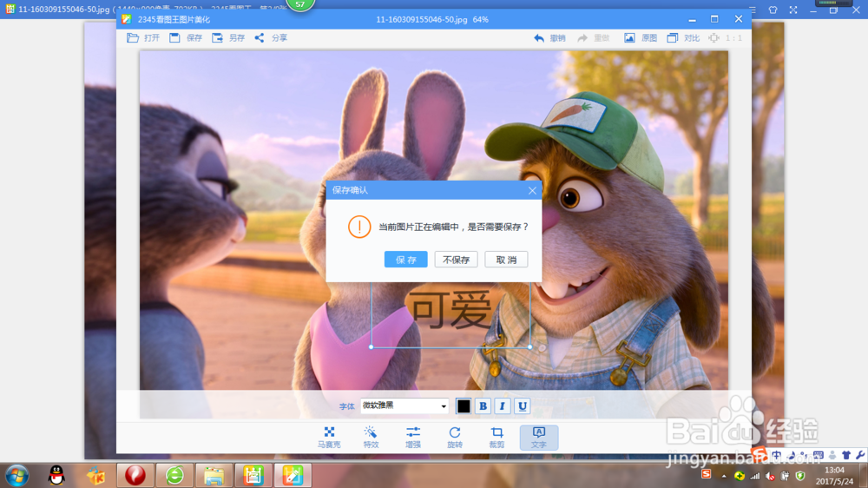Open the QQ penguin taskbar icon
868x488 pixels.
[56, 475]
